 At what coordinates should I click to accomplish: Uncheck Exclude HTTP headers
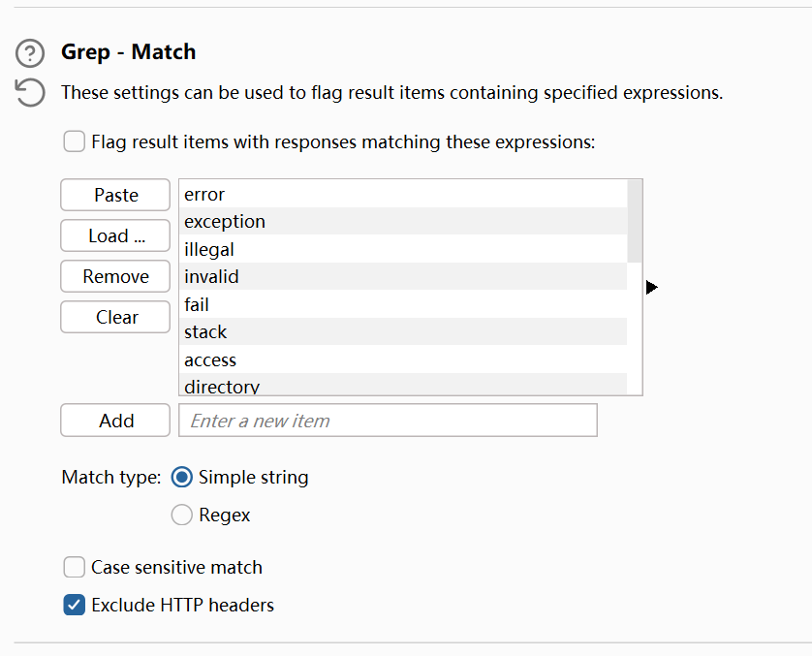75,606
